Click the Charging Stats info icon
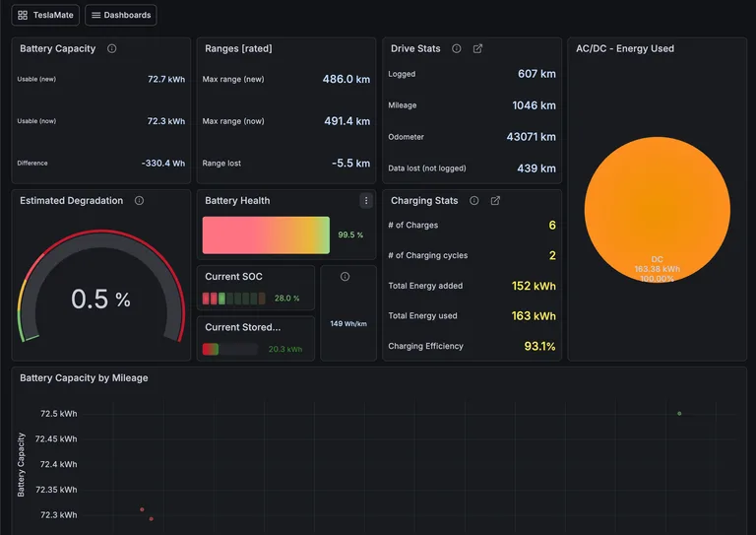Screen dimensions: 756x535 474,201
